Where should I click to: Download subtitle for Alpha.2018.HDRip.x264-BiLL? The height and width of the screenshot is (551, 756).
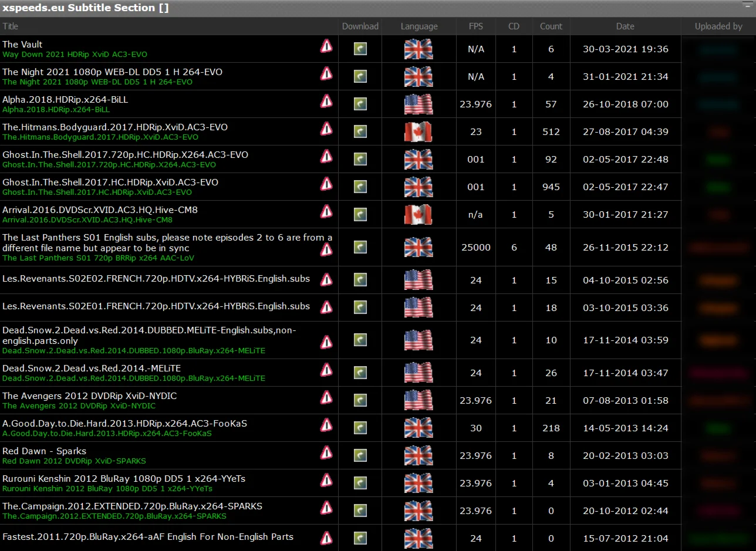[x=360, y=104]
